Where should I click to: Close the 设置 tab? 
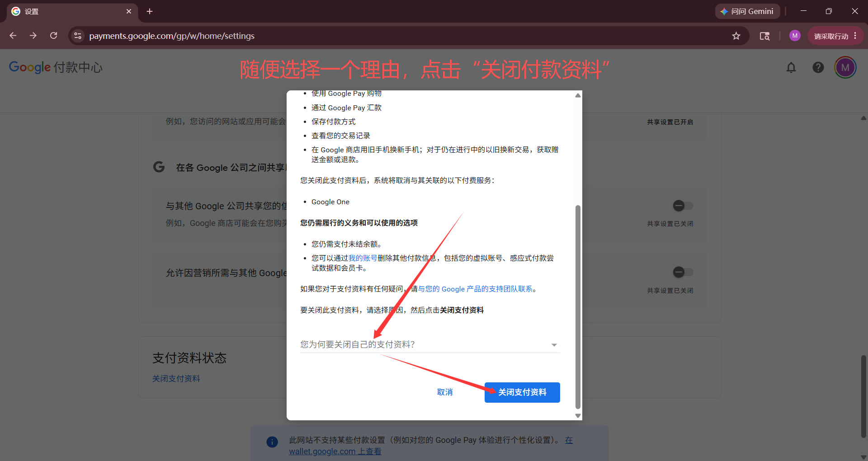[x=129, y=11]
